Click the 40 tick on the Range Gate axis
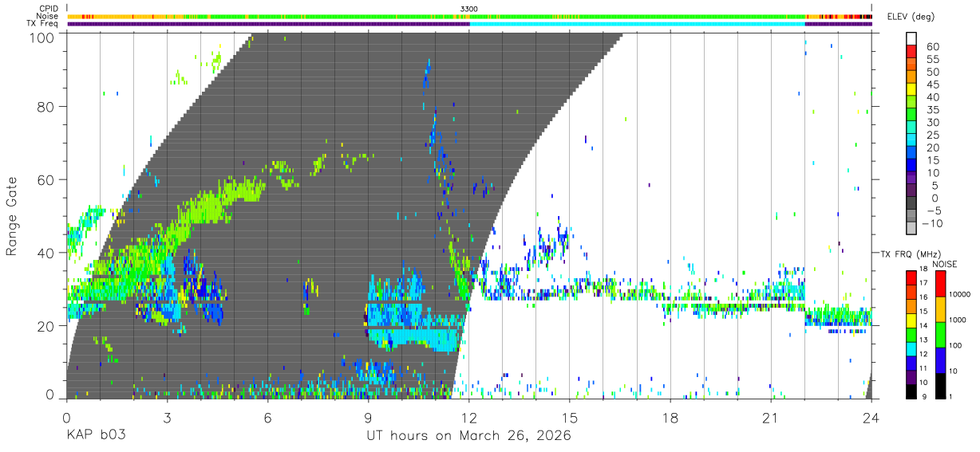This screenshot has width=980, height=452. pos(46,253)
